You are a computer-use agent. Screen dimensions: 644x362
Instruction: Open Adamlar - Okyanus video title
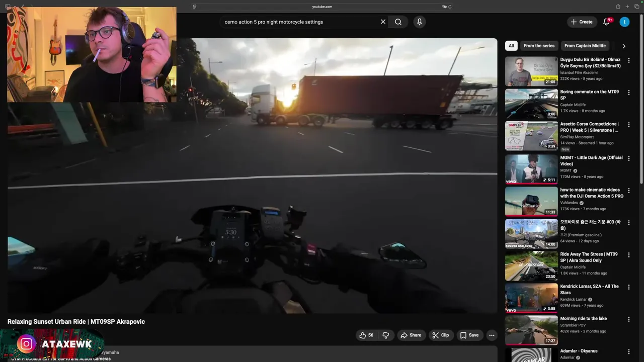(579, 351)
